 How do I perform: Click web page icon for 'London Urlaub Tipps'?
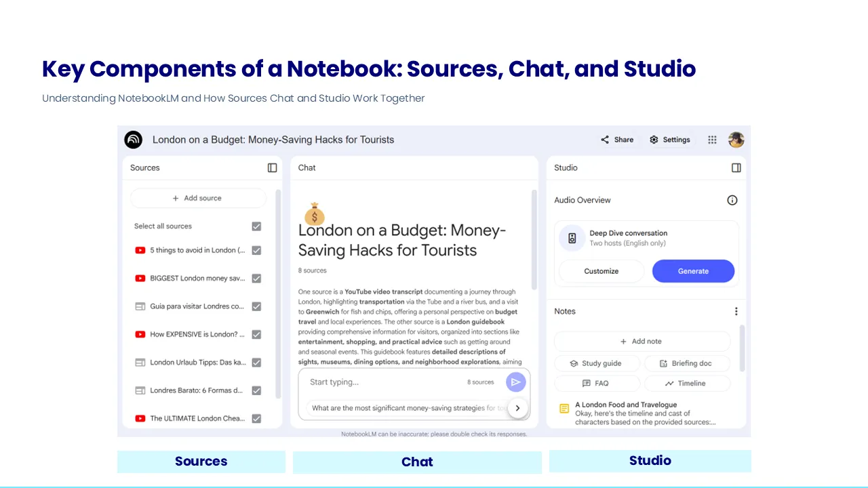(140, 363)
